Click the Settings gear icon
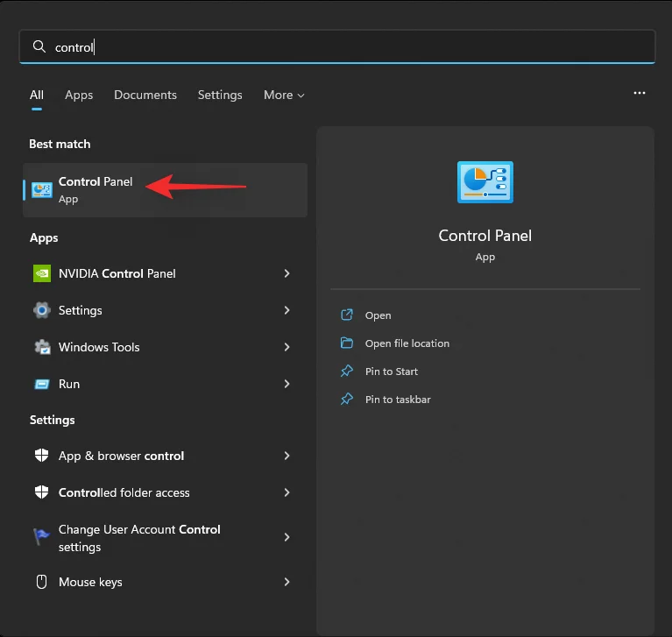 (42, 310)
